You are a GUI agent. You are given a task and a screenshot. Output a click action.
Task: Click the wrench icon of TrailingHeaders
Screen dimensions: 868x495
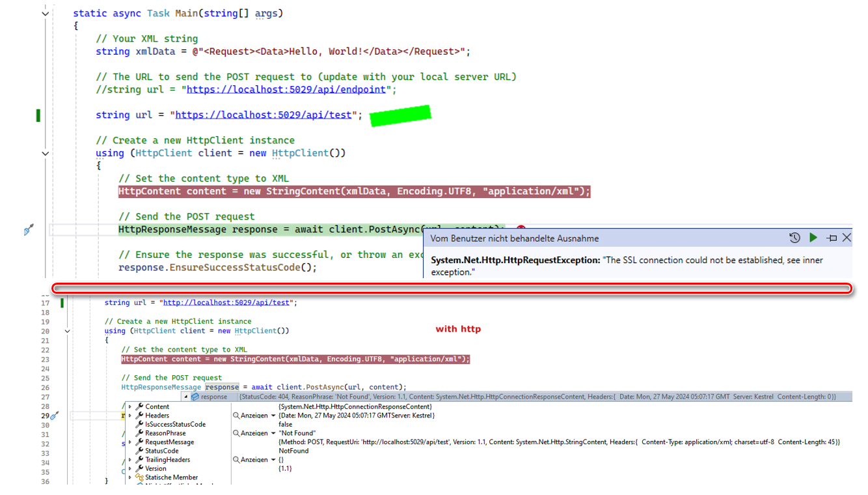point(139,459)
